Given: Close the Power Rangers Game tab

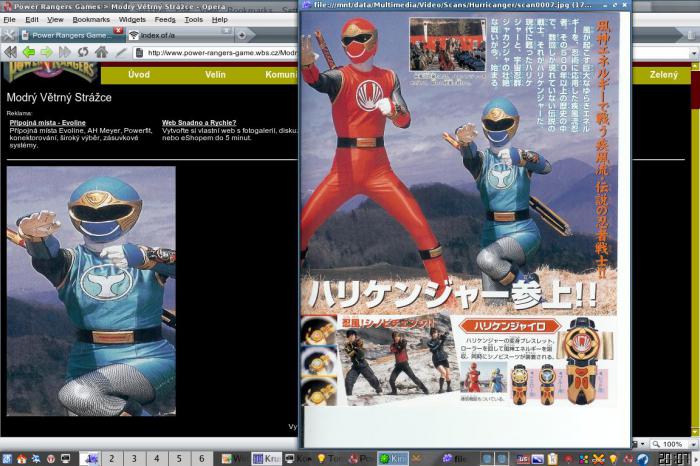Looking at the screenshot, I should coord(118,30).
